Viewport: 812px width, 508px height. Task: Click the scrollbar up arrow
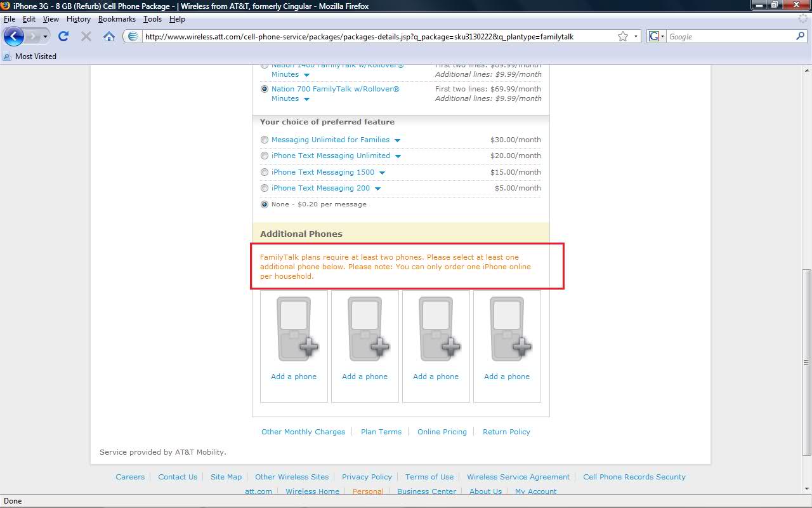tap(807, 69)
